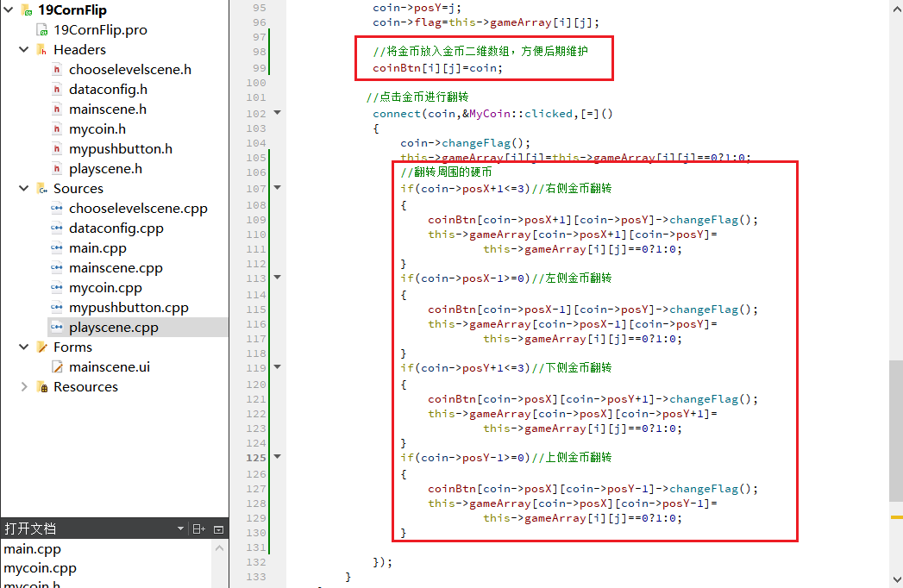Click the header icon beside mypushbutton.h
Image resolution: width=903 pixels, height=588 pixels.
[x=56, y=148]
